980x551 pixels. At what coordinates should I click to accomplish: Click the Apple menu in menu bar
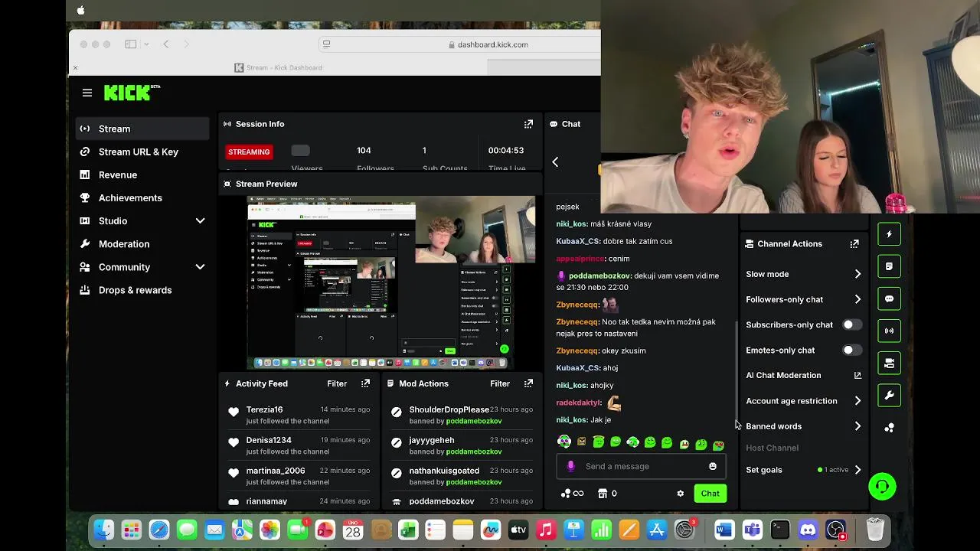(x=80, y=10)
